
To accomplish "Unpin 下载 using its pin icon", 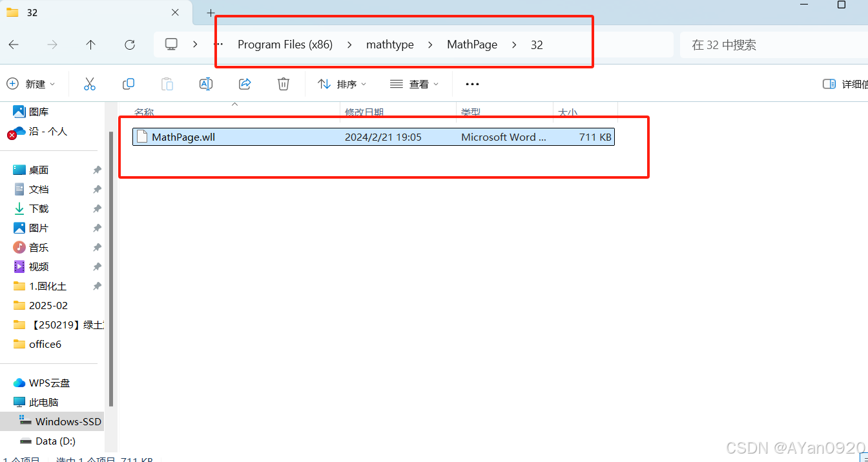I will click(x=97, y=208).
